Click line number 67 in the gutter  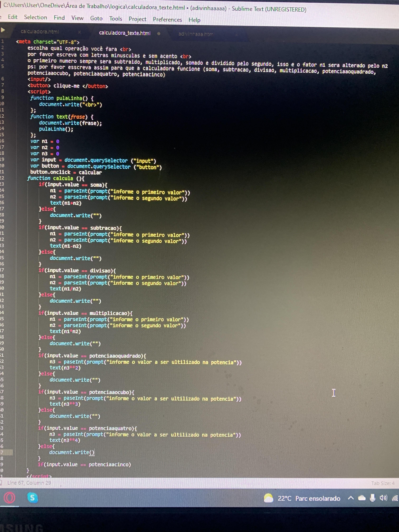(x=2, y=452)
